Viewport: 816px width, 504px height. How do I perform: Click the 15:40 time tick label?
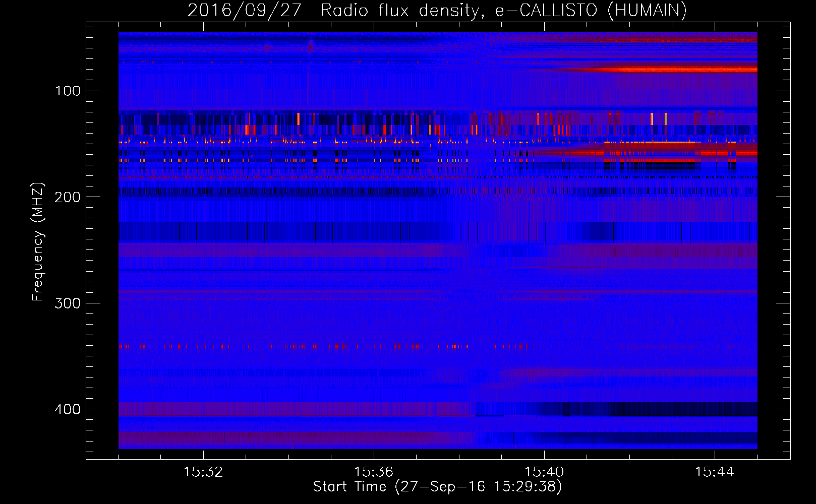544,472
